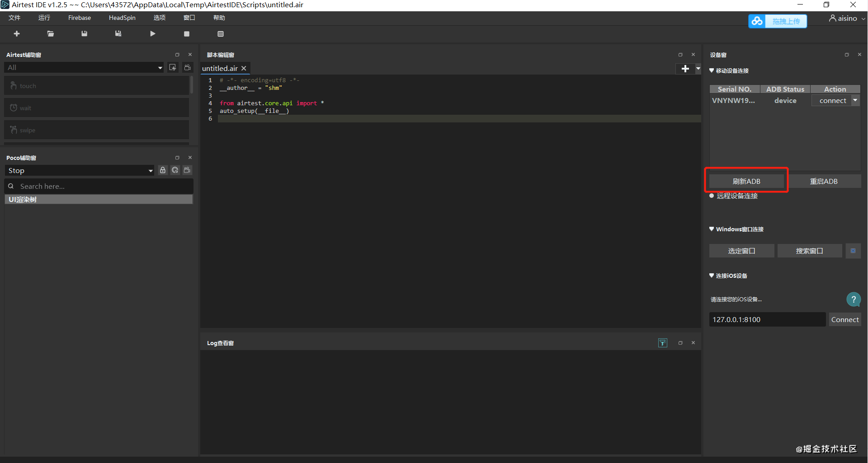Image resolution: width=868 pixels, height=463 pixels.
Task: Open the 帮助 menu
Action: pyautogui.click(x=219, y=18)
